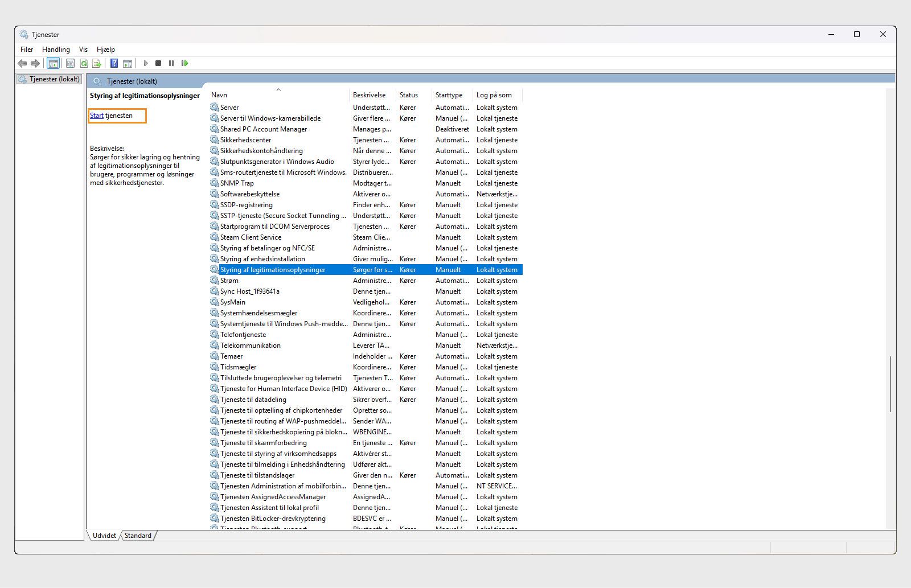Click the Stop service square icon
911x588 pixels.
[158, 63]
